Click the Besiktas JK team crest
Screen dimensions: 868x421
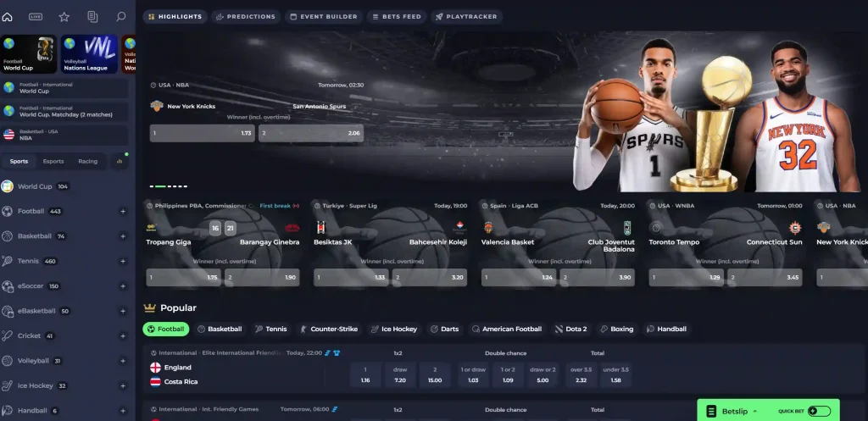tap(320, 228)
